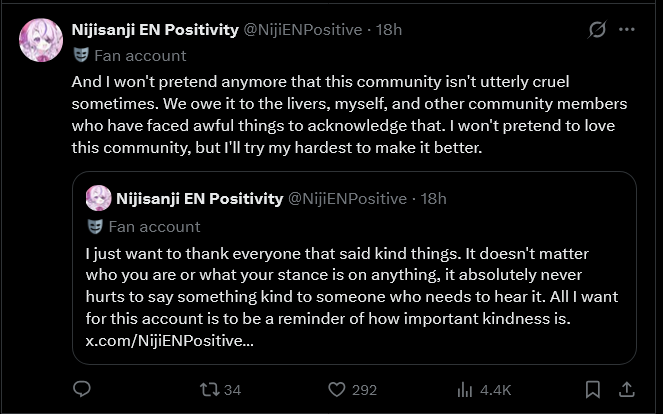Click the main tweet's Fan account label
The image size is (663, 414).
point(140,56)
